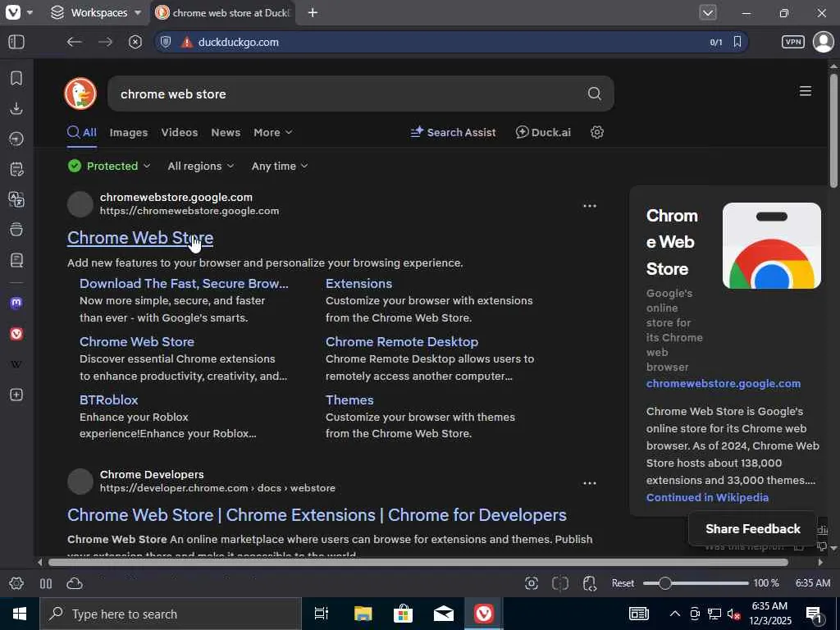Open the Chrome Web Store result title
Viewport: 840px width, 630px height.
(140, 238)
